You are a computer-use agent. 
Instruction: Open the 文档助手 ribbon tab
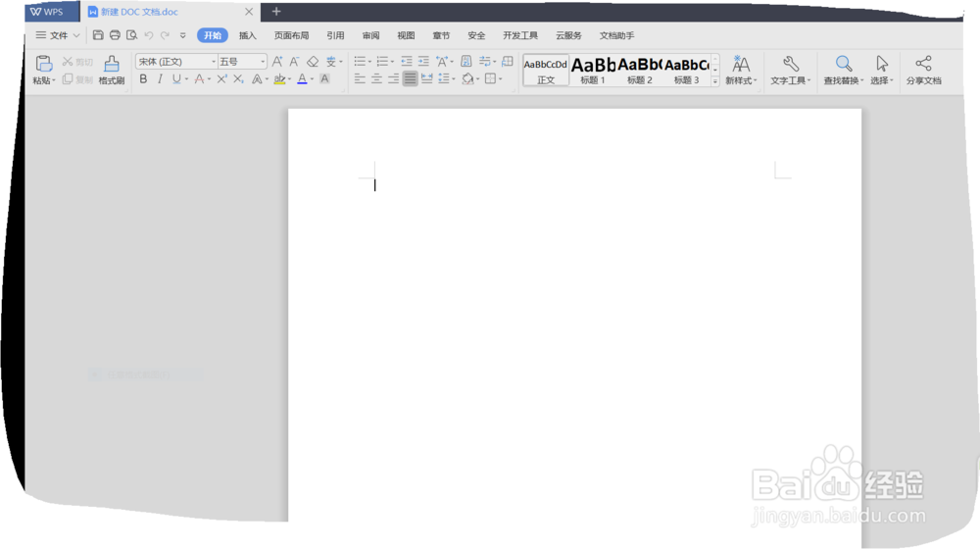616,35
